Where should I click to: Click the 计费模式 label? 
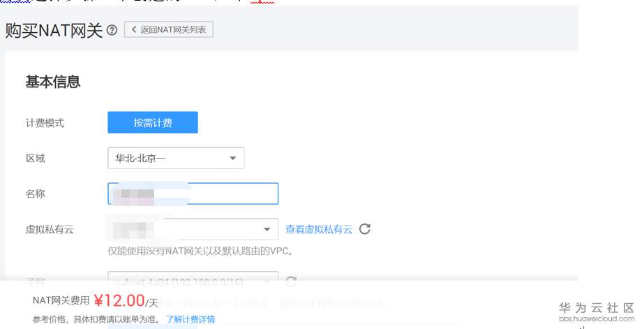pos(45,123)
